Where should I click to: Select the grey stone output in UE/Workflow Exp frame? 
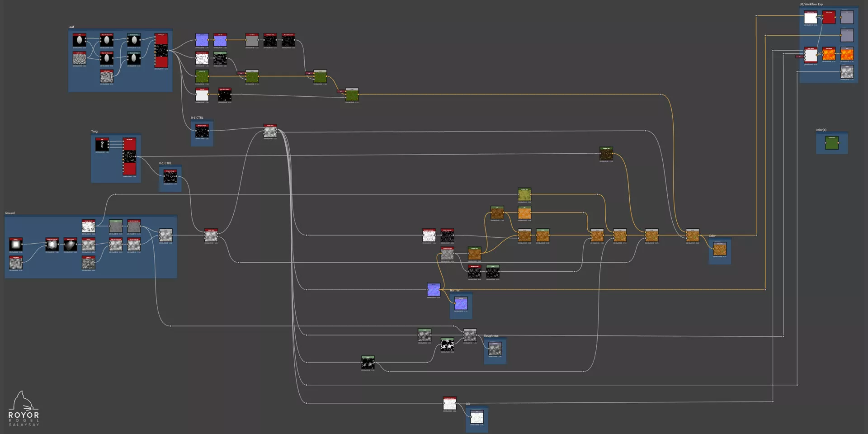[x=847, y=72]
